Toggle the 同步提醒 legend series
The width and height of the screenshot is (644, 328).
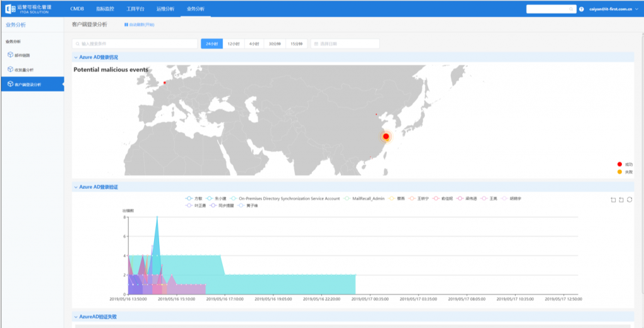pyautogui.click(x=213, y=205)
